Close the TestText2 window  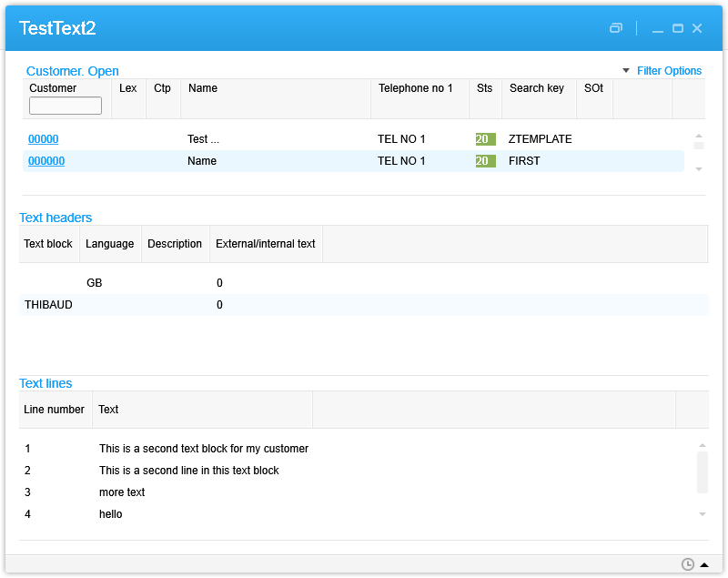click(x=697, y=28)
